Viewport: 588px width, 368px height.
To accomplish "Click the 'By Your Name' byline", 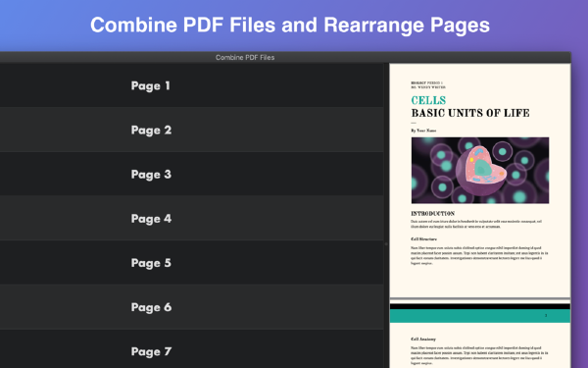I will [x=423, y=131].
